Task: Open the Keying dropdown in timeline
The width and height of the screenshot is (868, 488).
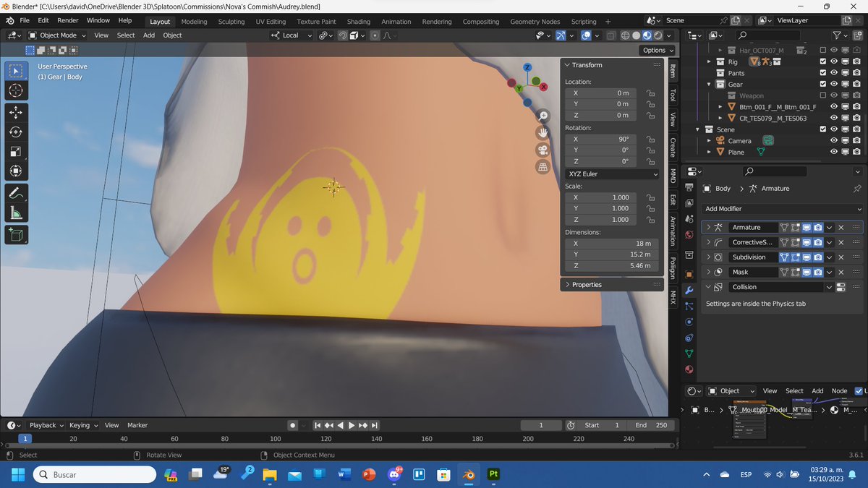Action: tap(84, 425)
